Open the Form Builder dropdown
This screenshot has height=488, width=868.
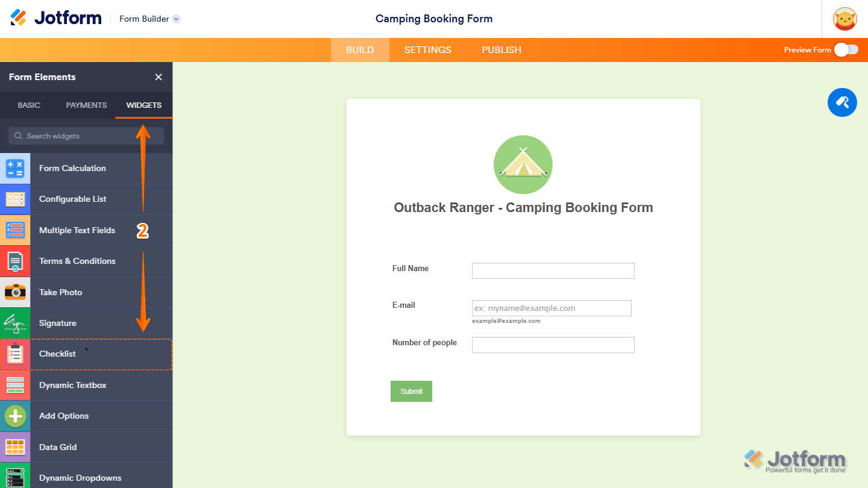click(149, 19)
